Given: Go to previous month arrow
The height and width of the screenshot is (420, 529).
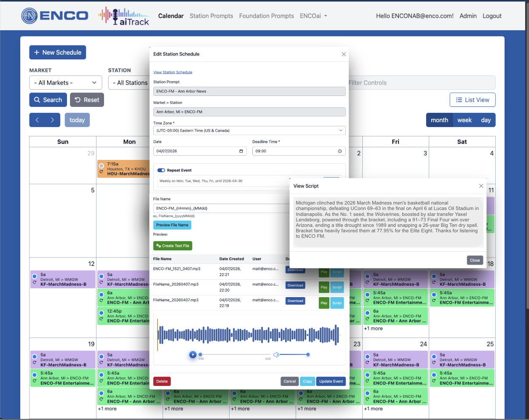Looking at the screenshot, I should click(x=37, y=120).
